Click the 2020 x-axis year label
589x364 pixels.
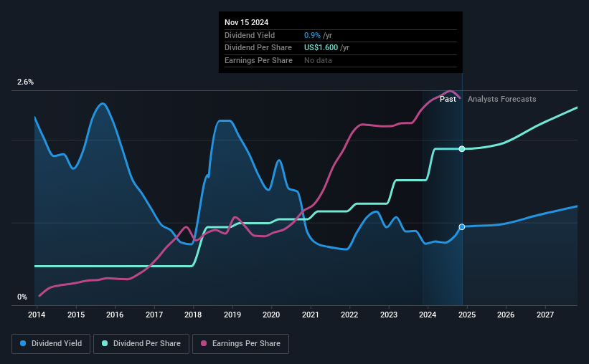[x=271, y=315]
